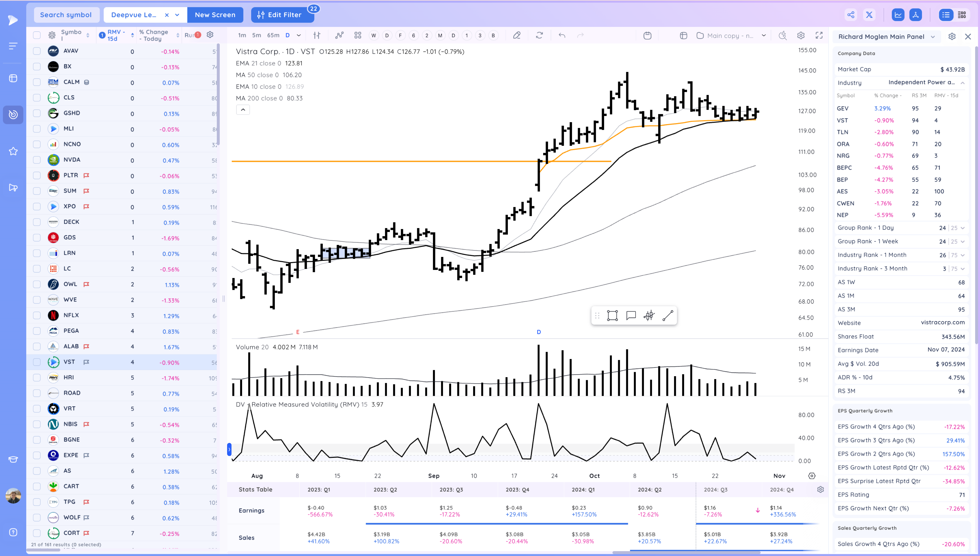Click the orange horizontal price line

click(382, 161)
